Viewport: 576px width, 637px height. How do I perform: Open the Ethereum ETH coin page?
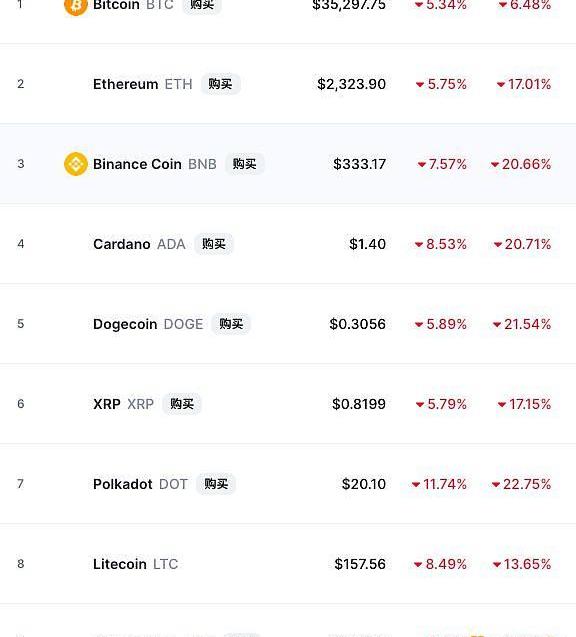point(143,84)
